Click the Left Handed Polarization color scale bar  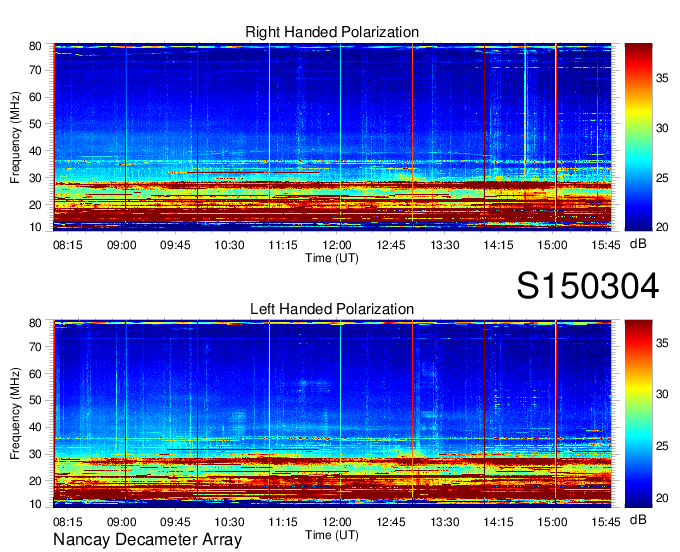click(638, 414)
